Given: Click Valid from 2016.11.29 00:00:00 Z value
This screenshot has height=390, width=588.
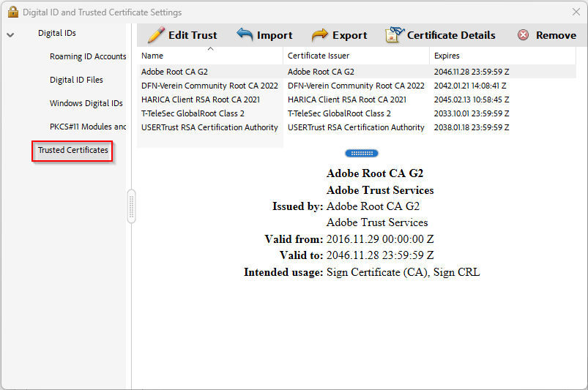Looking at the screenshot, I should [x=380, y=239].
